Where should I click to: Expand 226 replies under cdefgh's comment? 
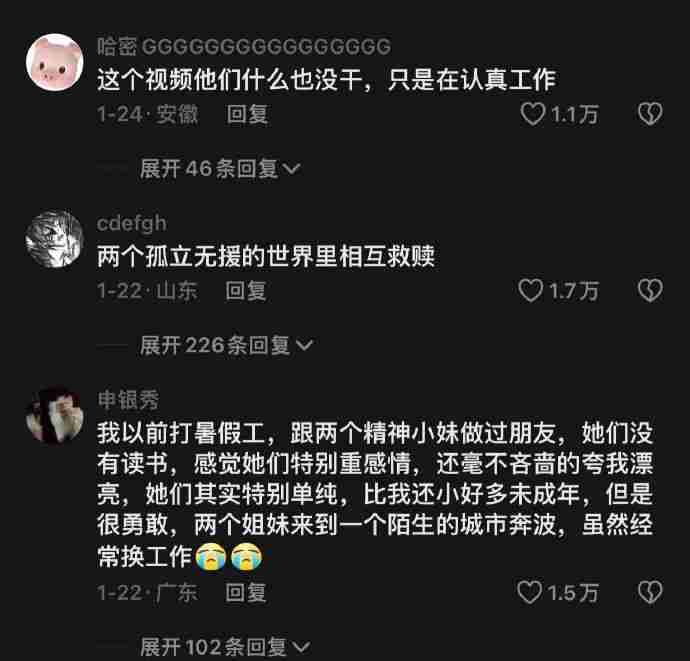(226, 345)
